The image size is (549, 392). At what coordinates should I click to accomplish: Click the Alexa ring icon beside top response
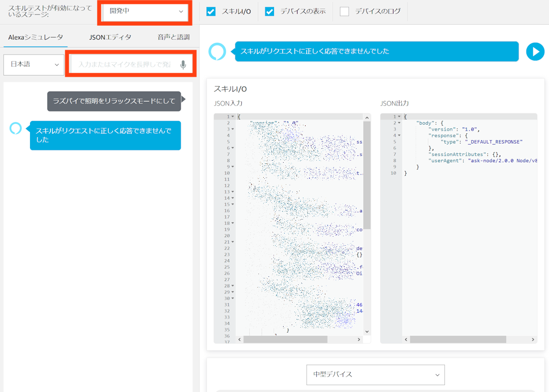click(x=217, y=51)
